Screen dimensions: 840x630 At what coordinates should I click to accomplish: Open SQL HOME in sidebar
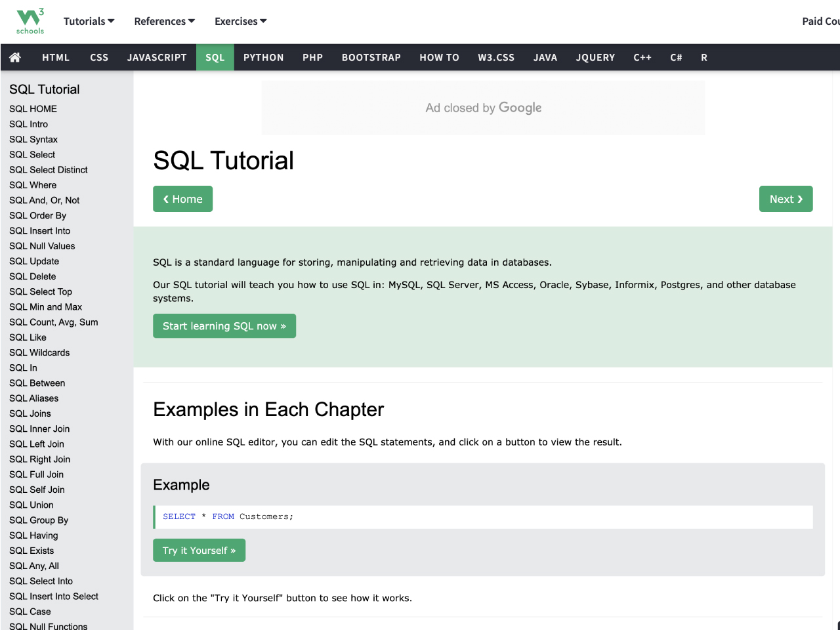[33, 109]
